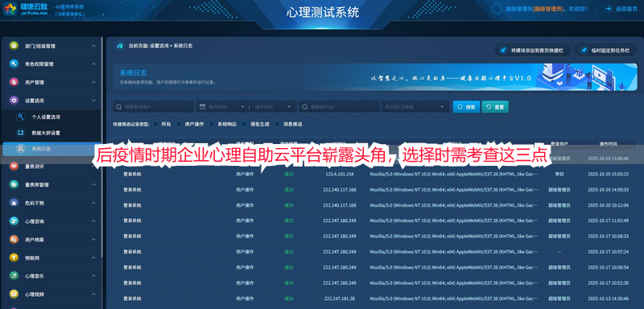The height and width of the screenshot is (309, 644).
Task: Click the 登录用户 column header
Action: (x=559, y=144)
